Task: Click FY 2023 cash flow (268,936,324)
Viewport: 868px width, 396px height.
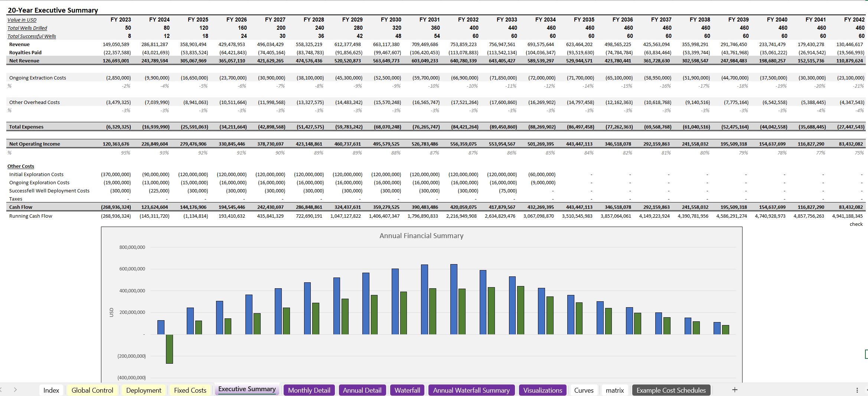Action: click(116, 207)
